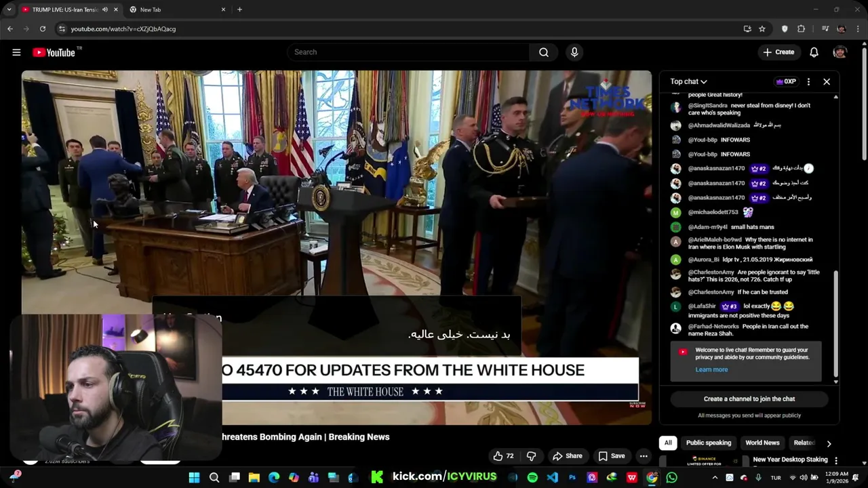Select the Public speaking chip
The height and width of the screenshot is (488, 868).
point(709,443)
